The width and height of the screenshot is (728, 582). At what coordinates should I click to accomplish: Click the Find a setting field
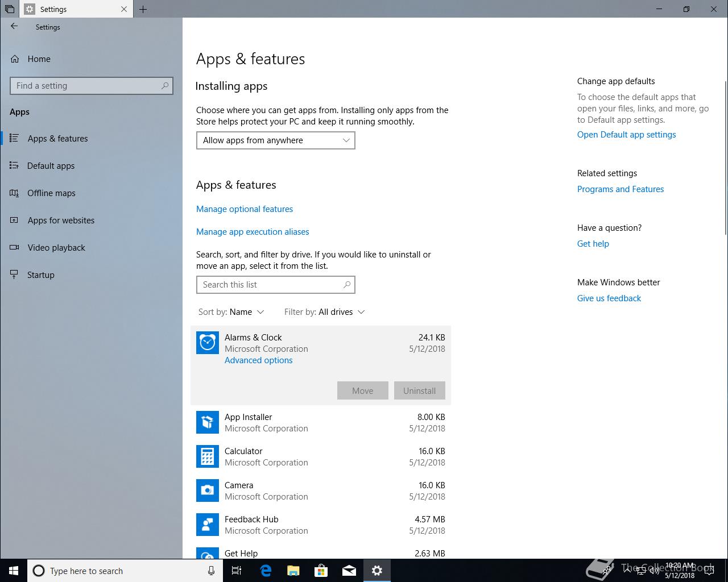[x=92, y=86]
